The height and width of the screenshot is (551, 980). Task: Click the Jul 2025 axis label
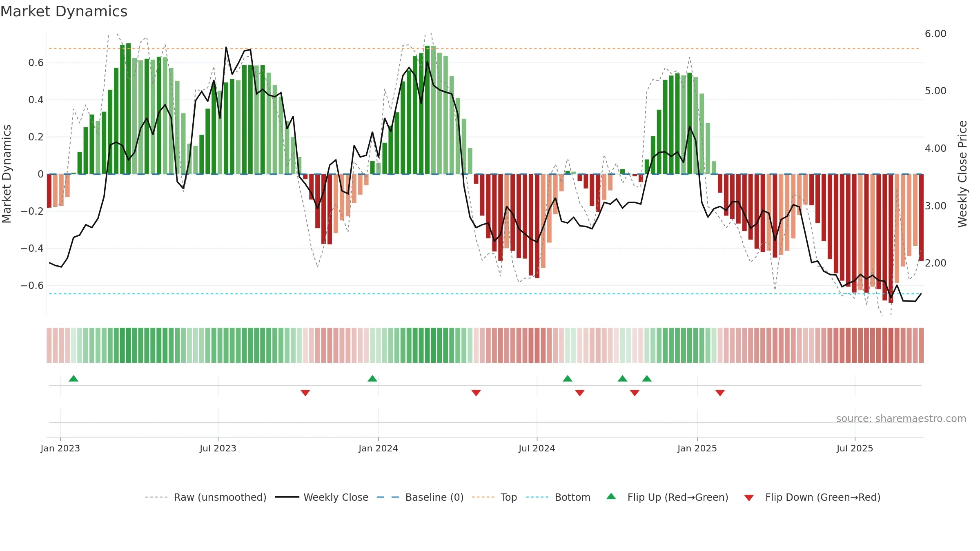[855, 448]
